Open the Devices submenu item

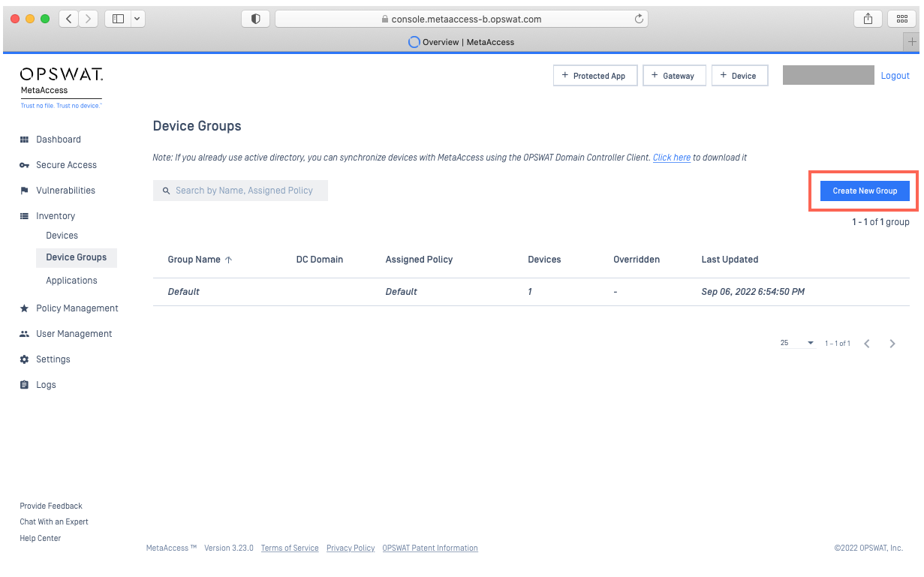[62, 236]
